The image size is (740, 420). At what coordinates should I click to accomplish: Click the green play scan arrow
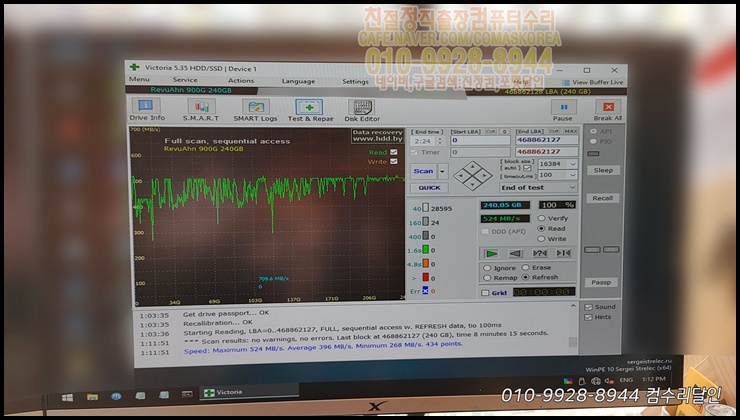click(491, 253)
